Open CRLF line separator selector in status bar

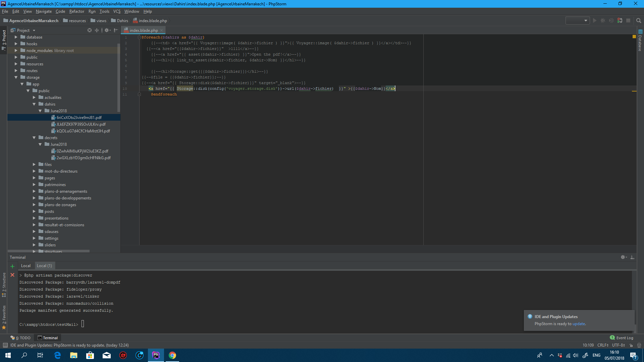click(x=602, y=345)
